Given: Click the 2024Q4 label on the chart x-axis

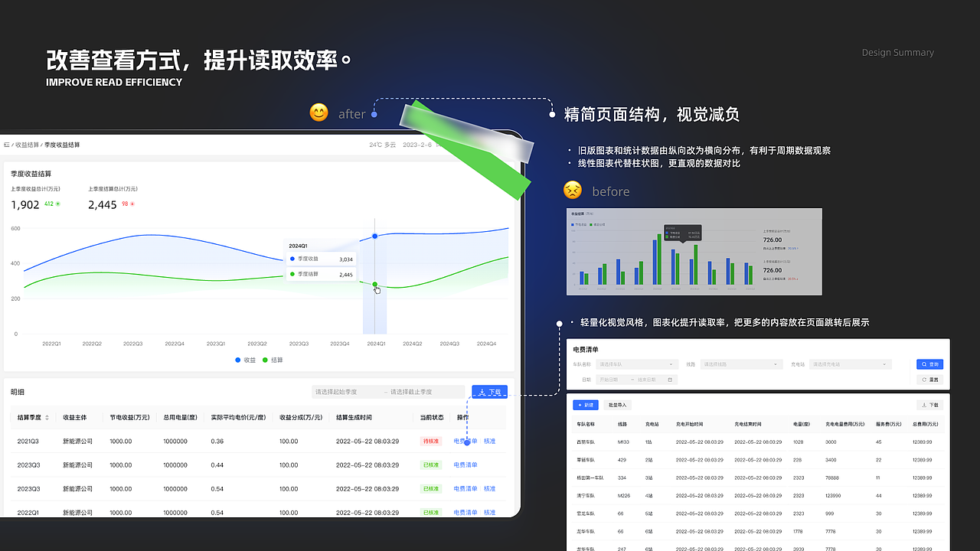Looking at the screenshot, I should (487, 344).
